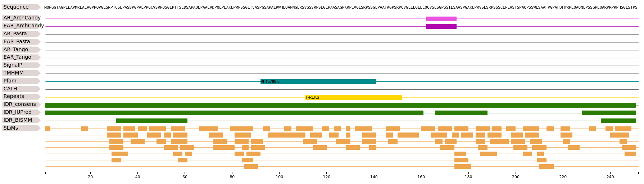The image size is (644, 184).
Task: Select the IDR_BISMM track label
Action: pyautogui.click(x=21, y=120)
